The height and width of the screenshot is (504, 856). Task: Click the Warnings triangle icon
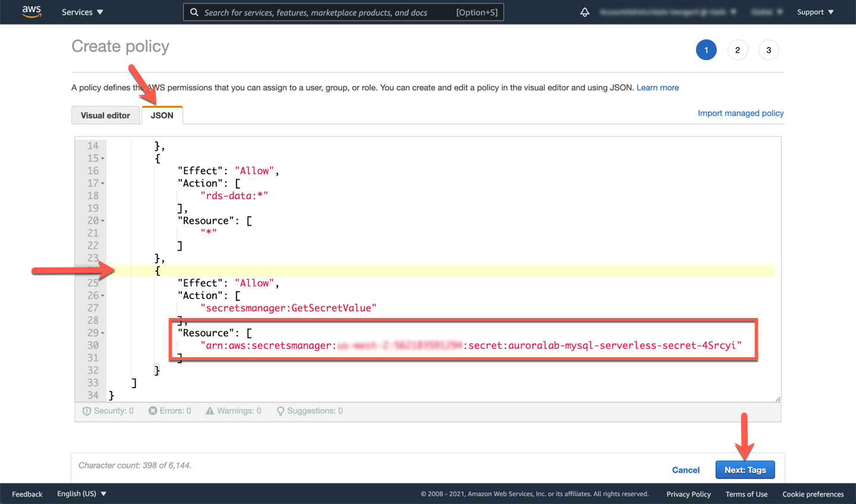pyautogui.click(x=210, y=411)
